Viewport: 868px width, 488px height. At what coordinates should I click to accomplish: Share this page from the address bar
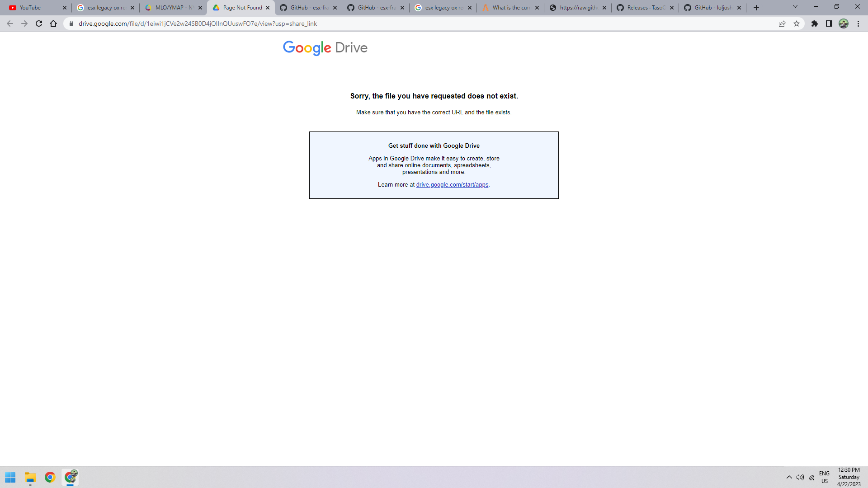coord(782,23)
